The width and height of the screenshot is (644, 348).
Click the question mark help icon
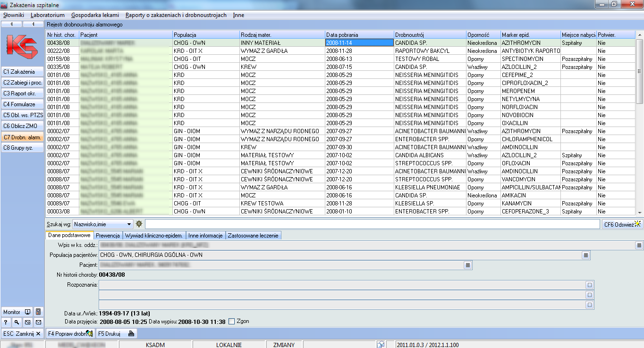point(6,323)
